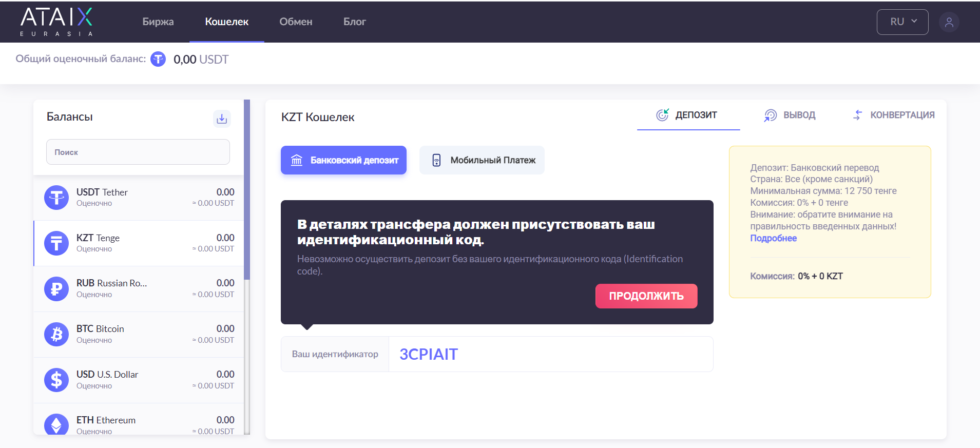The width and height of the screenshot is (980, 448).
Task: Open the Обмен menu item
Action: (296, 22)
